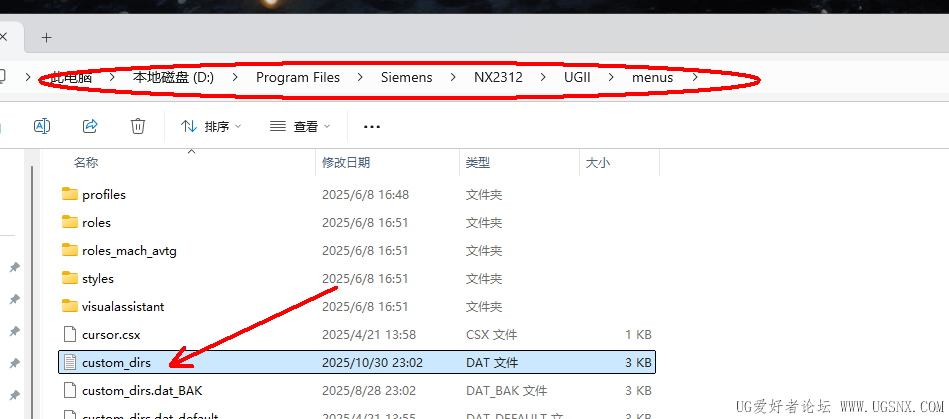949x419 pixels.
Task: Sort by the 类型 column header
Action: click(x=478, y=162)
